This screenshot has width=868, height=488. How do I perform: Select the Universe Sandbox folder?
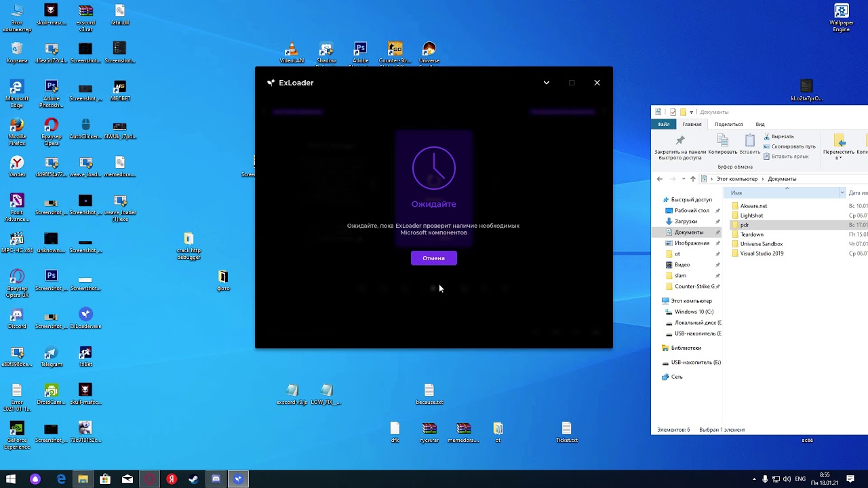[x=757, y=244]
